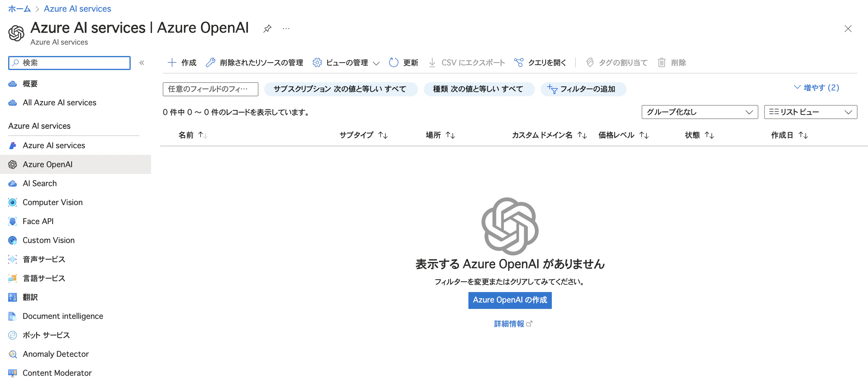Click the Computer Vision icon

tap(13, 202)
